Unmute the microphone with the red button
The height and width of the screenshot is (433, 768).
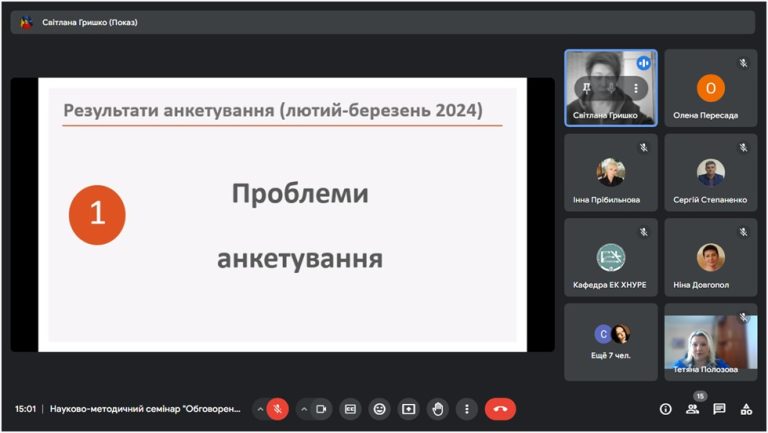click(x=278, y=409)
